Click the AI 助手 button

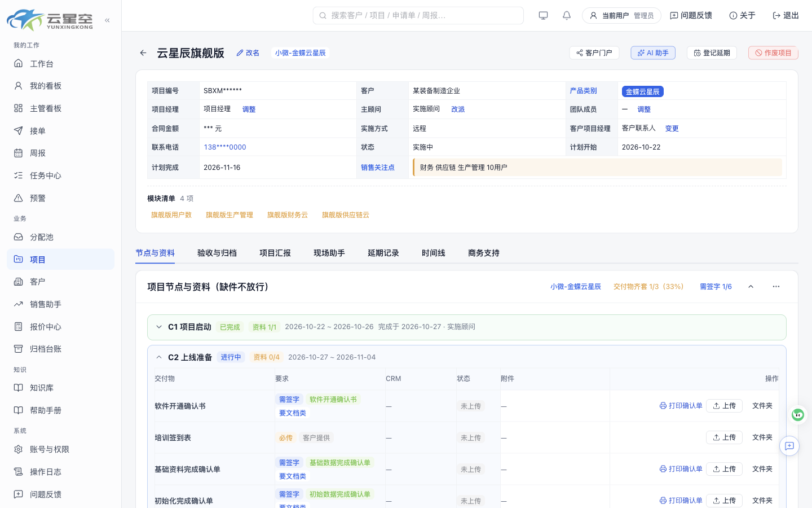point(653,53)
